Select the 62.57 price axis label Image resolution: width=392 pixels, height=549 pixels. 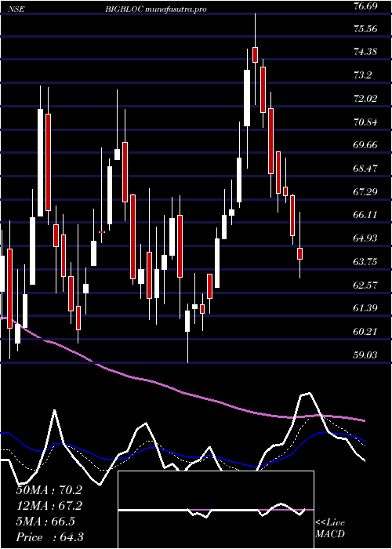point(366,285)
